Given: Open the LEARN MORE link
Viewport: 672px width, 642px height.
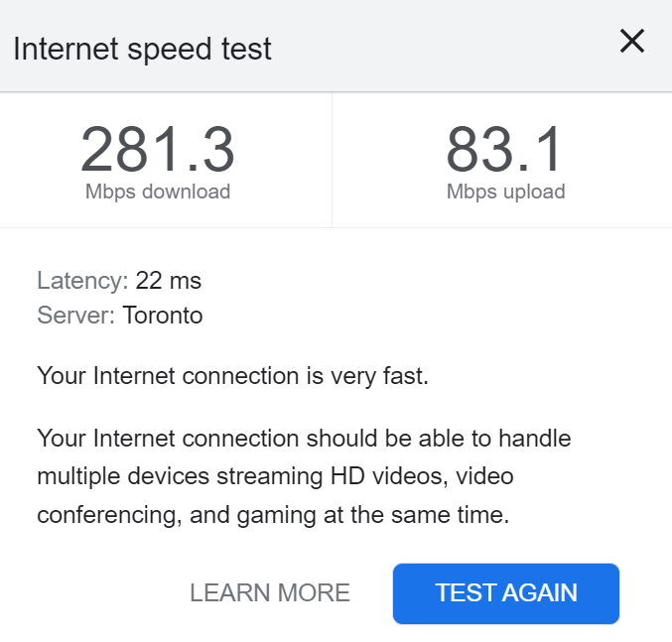Looking at the screenshot, I should (x=270, y=593).
